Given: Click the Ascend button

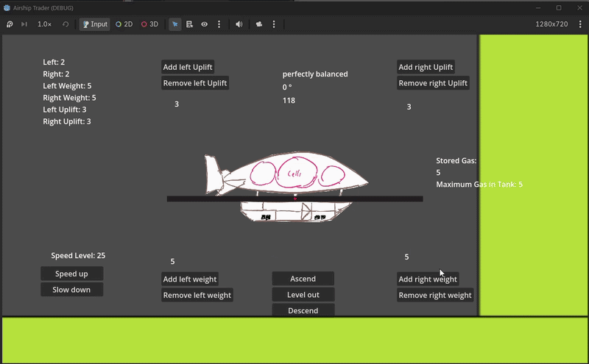Looking at the screenshot, I should (x=303, y=279).
